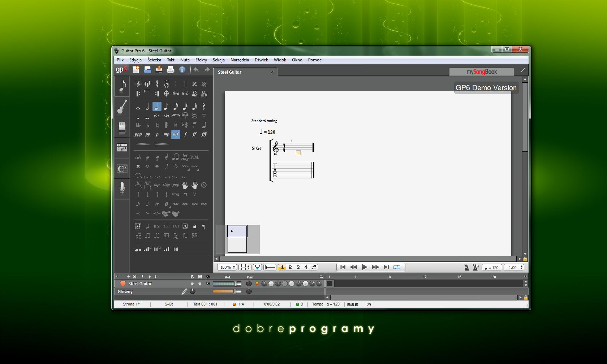The height and width of the screenshot is (364, 607).
Task: Turn the Steel Guitar pan knob
Action: click(x=249, y=284)
